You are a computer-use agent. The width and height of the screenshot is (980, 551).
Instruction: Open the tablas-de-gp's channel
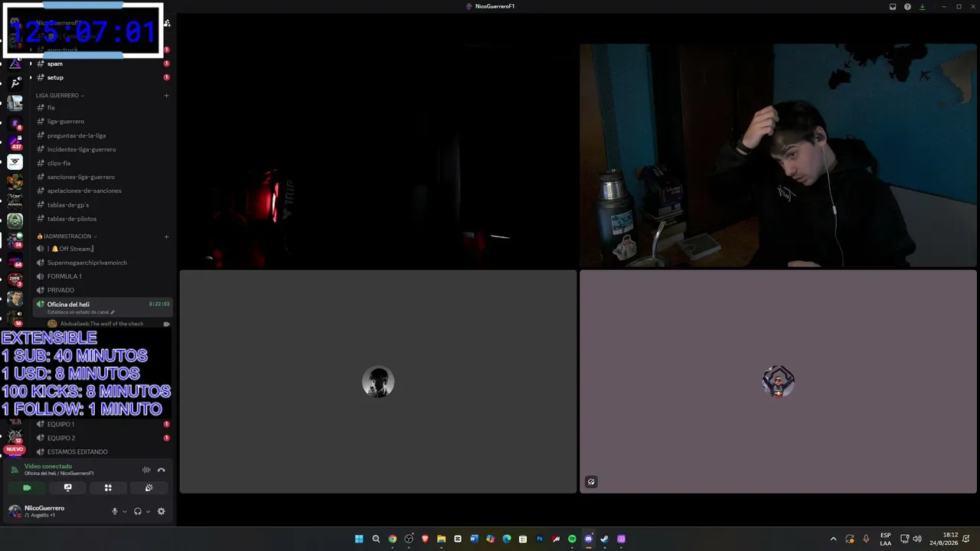[101, 205]
